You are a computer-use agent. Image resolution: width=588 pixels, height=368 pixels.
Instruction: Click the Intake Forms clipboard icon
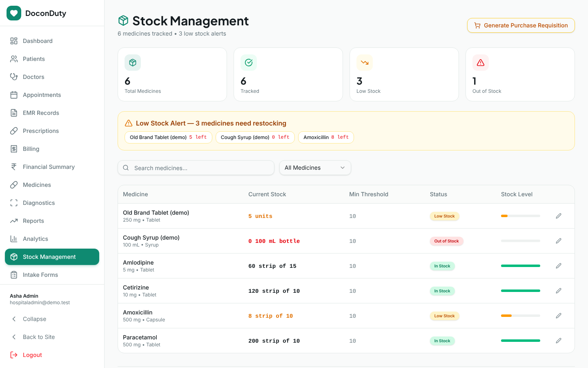coord(14,275)
